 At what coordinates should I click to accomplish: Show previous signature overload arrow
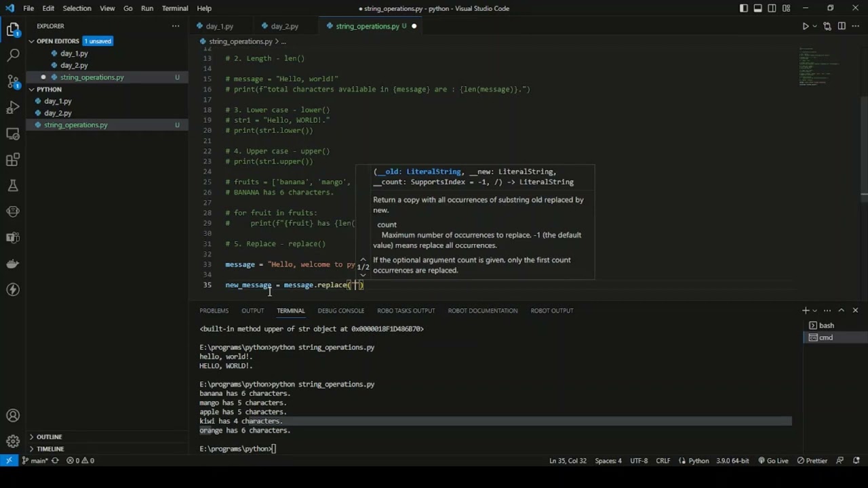tap(363, 260)
